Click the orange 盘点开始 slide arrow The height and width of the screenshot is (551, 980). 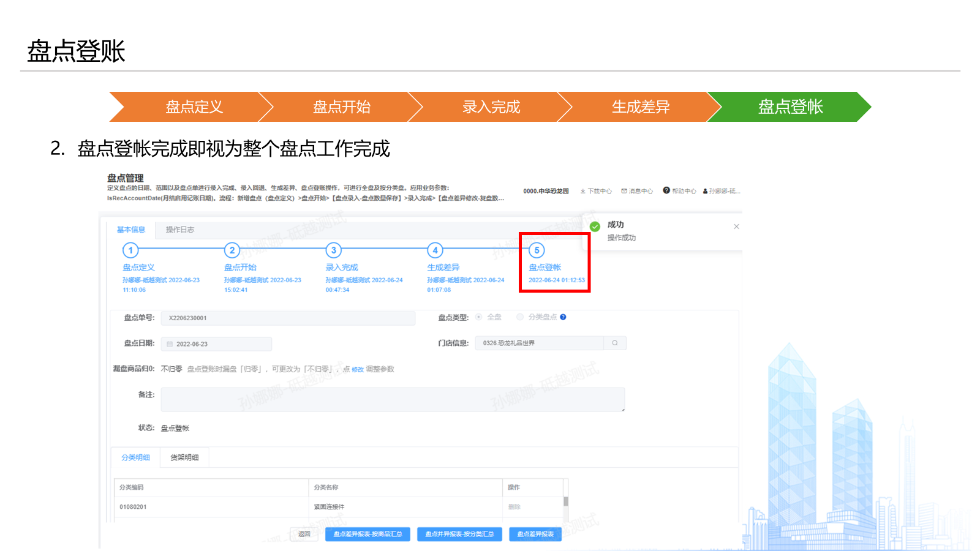(341, 107)
